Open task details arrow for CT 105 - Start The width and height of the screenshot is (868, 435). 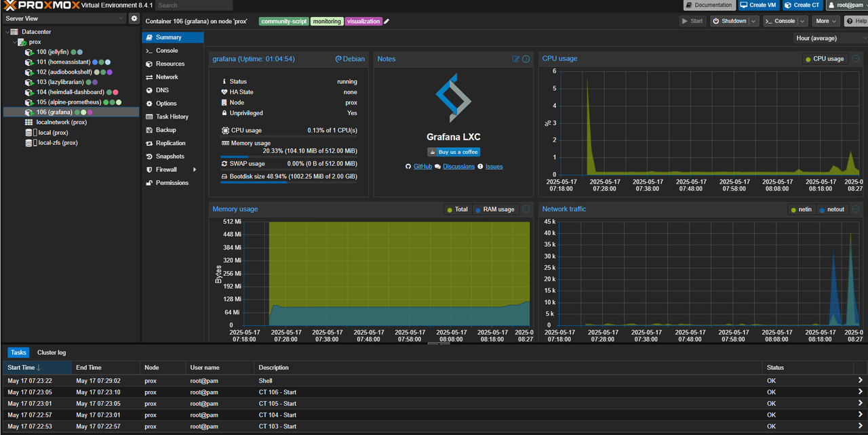[861, 404]
